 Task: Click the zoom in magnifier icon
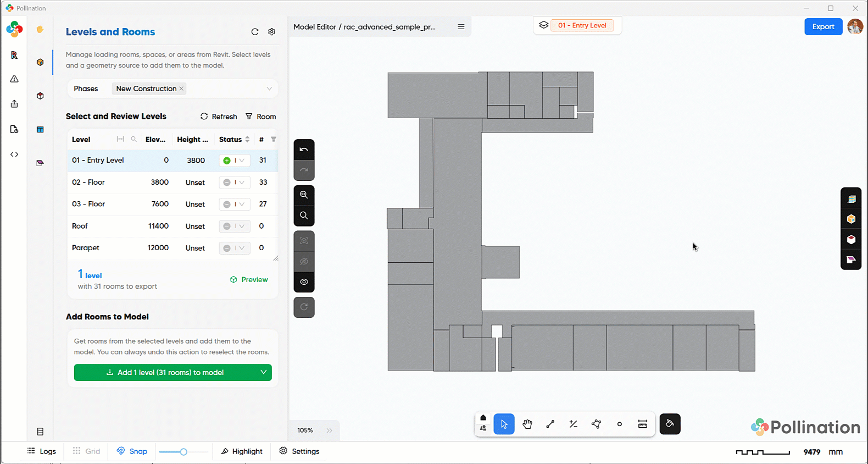coord(304,195)
